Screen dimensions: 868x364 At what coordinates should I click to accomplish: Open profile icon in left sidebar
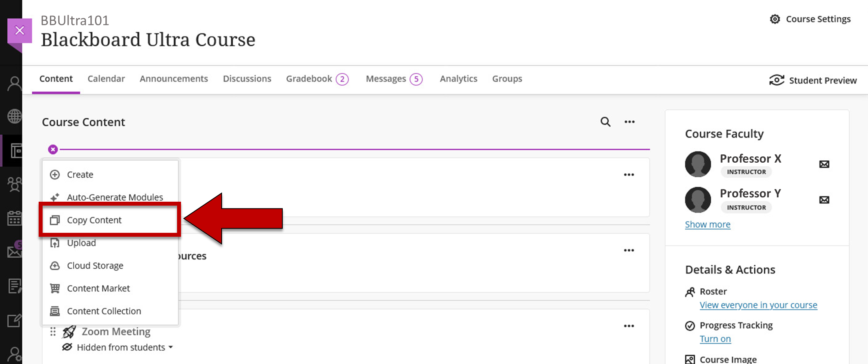15,84
